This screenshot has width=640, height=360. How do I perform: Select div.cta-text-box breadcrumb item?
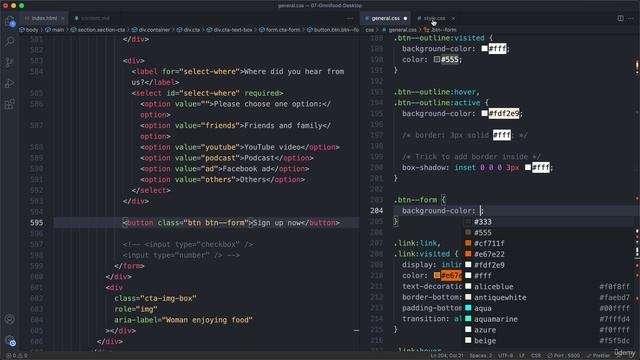tap(233, 30)
